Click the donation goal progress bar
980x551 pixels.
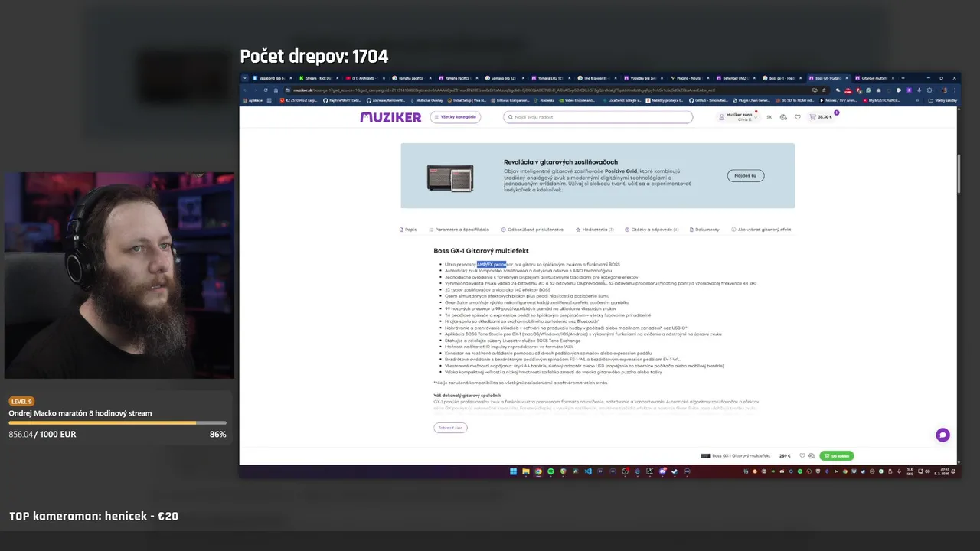117,422
